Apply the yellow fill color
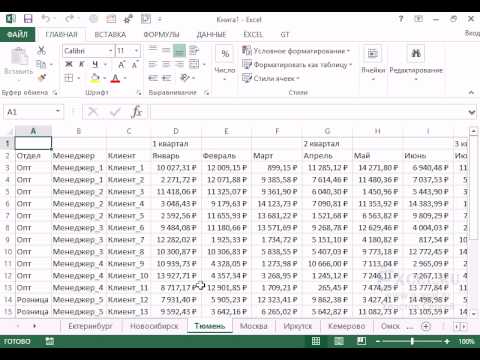 click(95, 78)
